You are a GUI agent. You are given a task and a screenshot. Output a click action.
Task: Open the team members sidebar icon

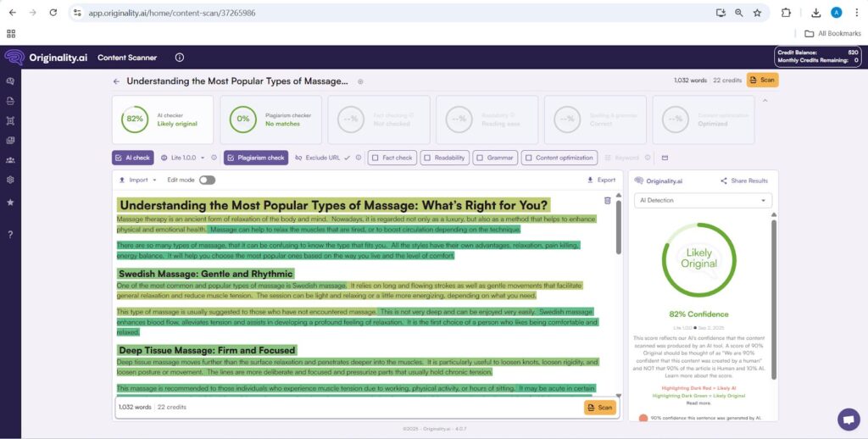(10, 160)
